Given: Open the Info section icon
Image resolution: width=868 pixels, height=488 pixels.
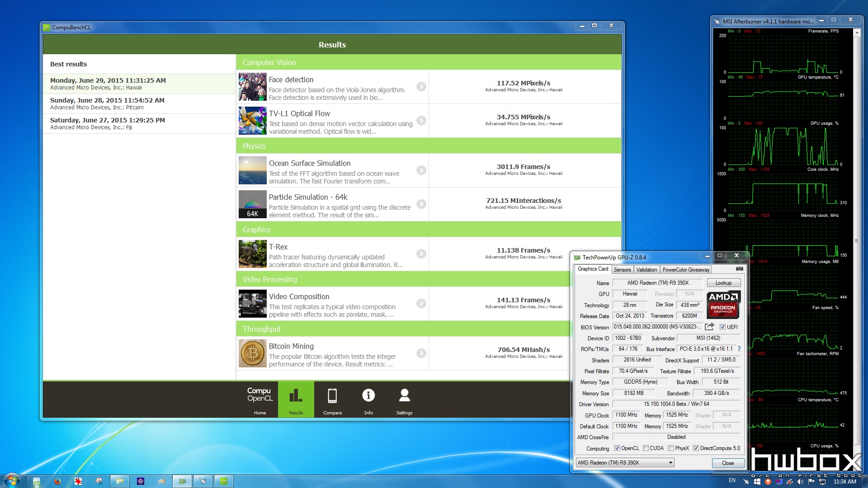Looking at the screenshot, I should [x=368, y=399].
